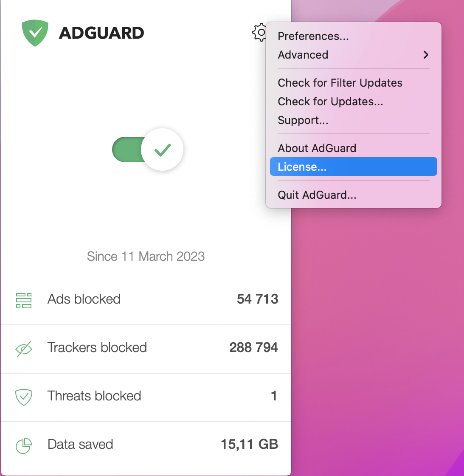Viewport: 464px width, 476px height.
Task: Open the License menu item
Action: 302,167
